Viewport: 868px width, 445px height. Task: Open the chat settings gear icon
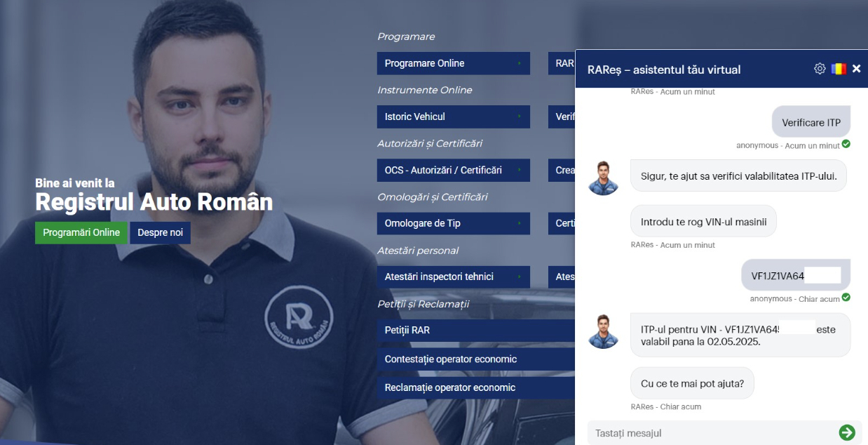(820, 69)
